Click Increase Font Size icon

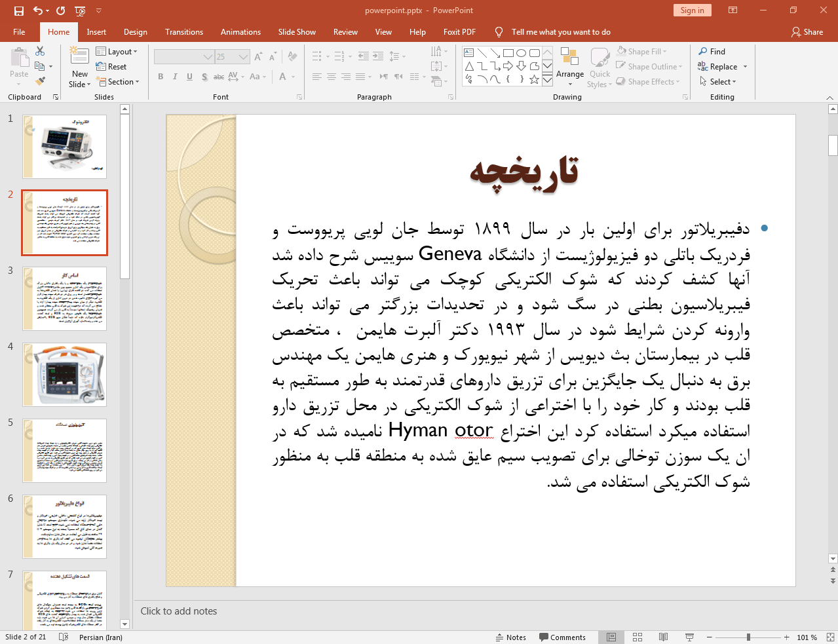point(258,57)
